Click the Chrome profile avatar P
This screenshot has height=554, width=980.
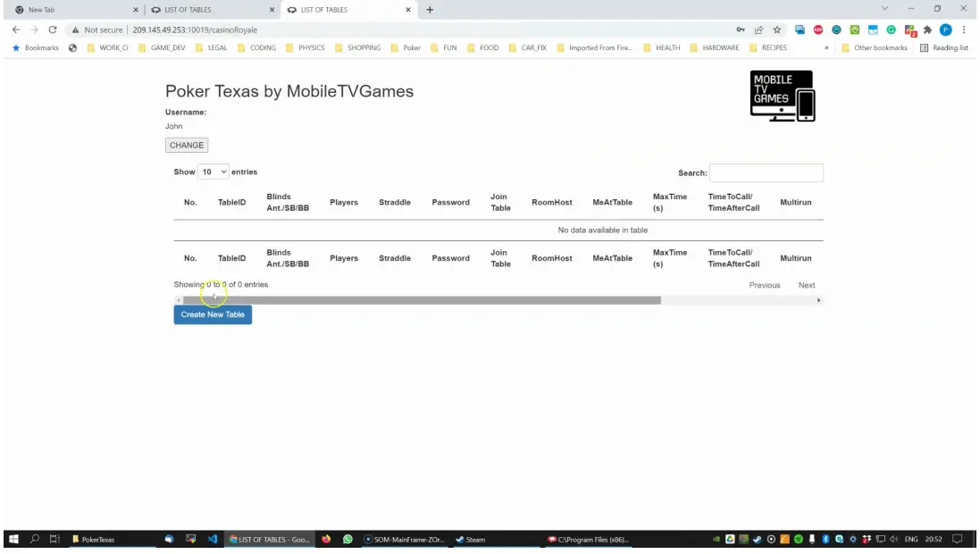944,29
